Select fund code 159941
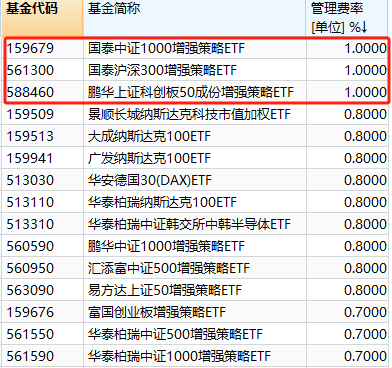This screenshot has width=392, height=368. pos(30,158)
